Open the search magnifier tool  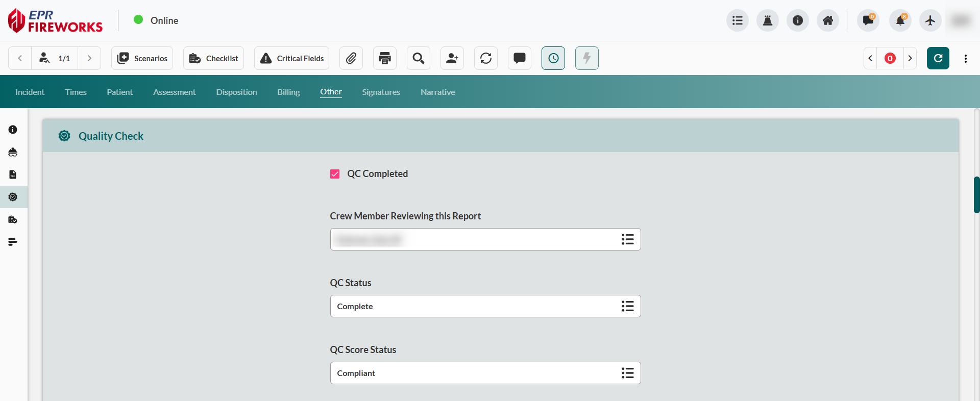pyautogui.click(x=419, y=58)
